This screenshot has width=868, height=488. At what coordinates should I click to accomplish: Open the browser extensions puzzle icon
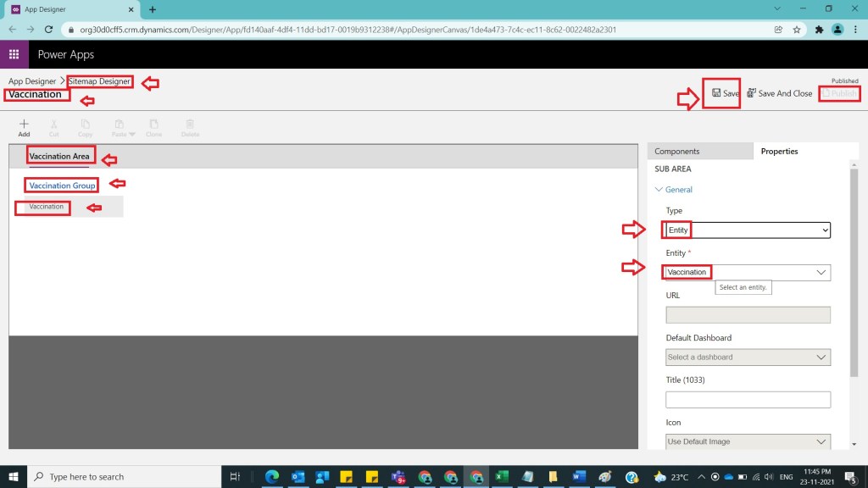click(819, 29)
